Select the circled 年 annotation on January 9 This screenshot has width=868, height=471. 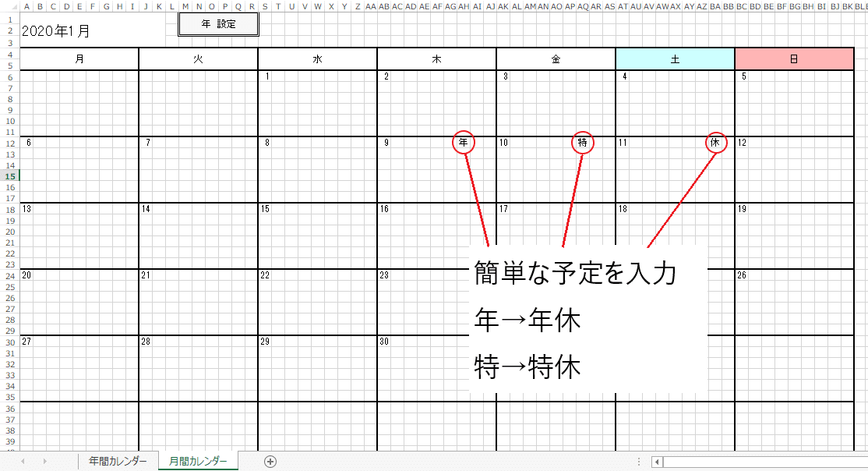[463, 142]
